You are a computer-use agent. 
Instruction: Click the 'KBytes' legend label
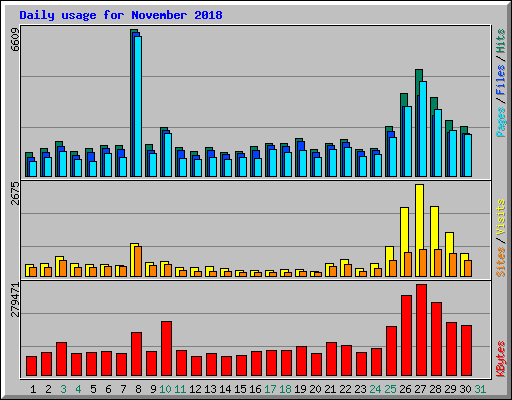click(x=501, y=359)
